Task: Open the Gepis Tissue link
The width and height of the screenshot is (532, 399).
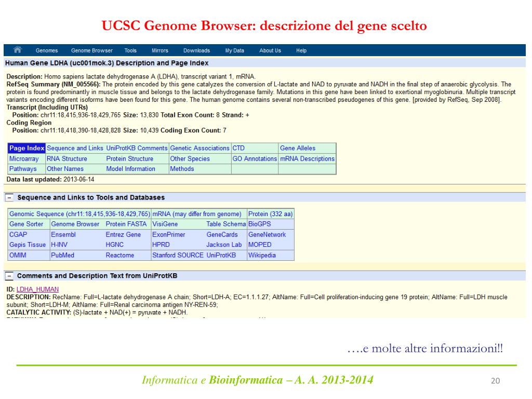Action: 28,245
